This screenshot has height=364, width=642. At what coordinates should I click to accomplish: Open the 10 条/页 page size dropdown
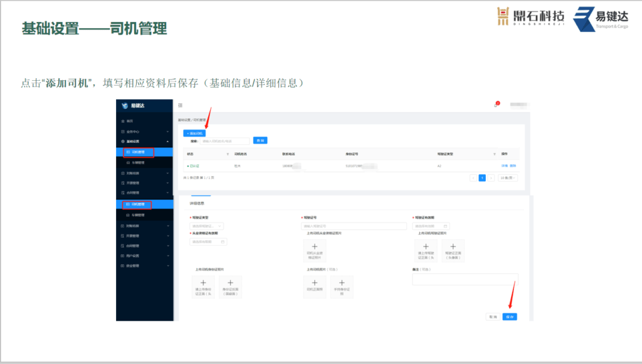508,178
